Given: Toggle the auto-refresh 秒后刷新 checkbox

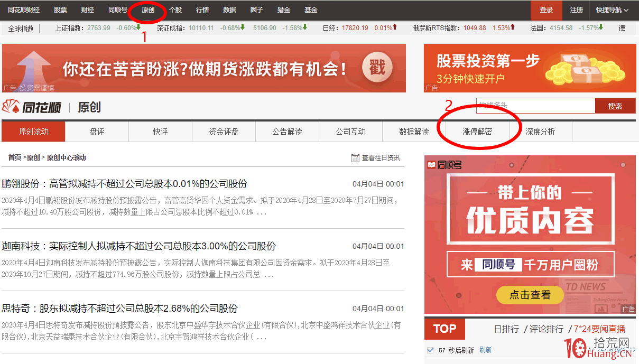Looking at the screenshot, I should tap(430, 350).
